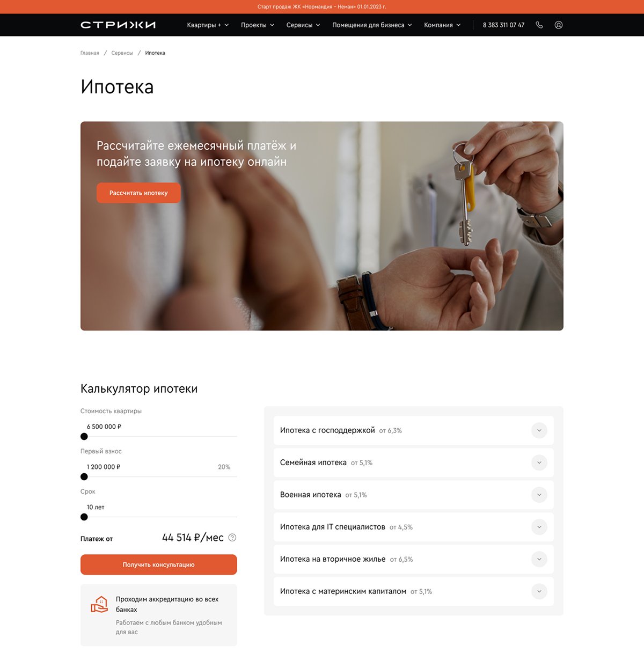This screenshot has height=661, width=644.
Task: Open the Квартиры + dropdown menu
Action: (208, 25)
